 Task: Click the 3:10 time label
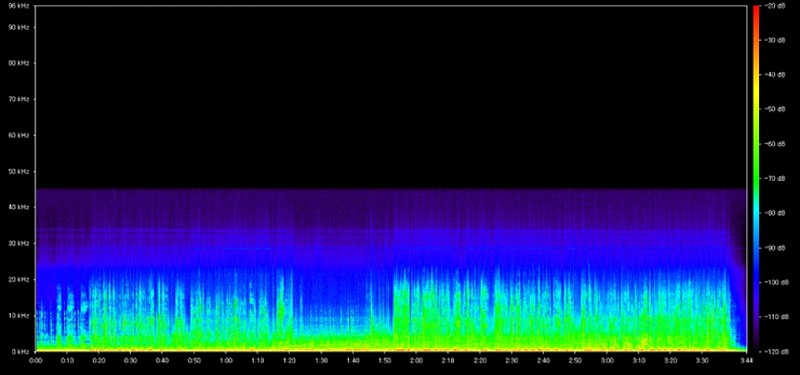click(638, 360)
